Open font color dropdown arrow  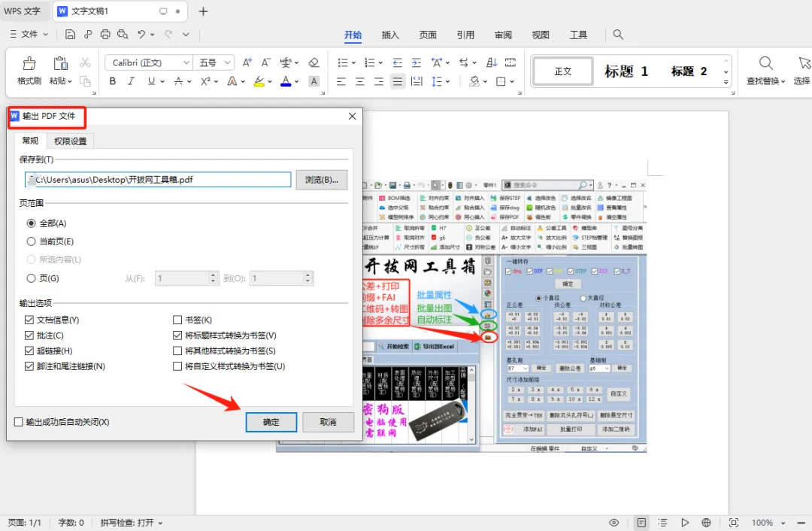[x=297, y=81]
